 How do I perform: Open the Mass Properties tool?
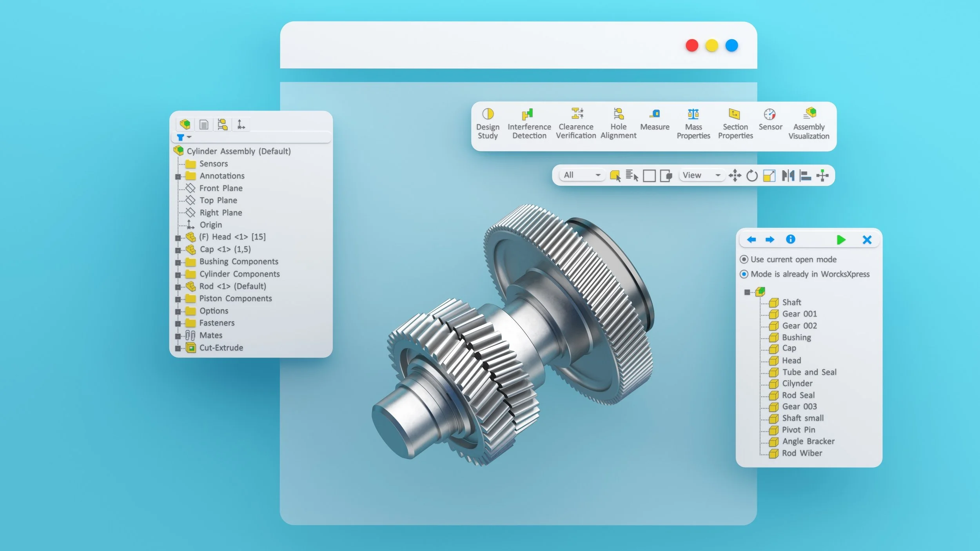pyautogui.click(x=693, y=114)
